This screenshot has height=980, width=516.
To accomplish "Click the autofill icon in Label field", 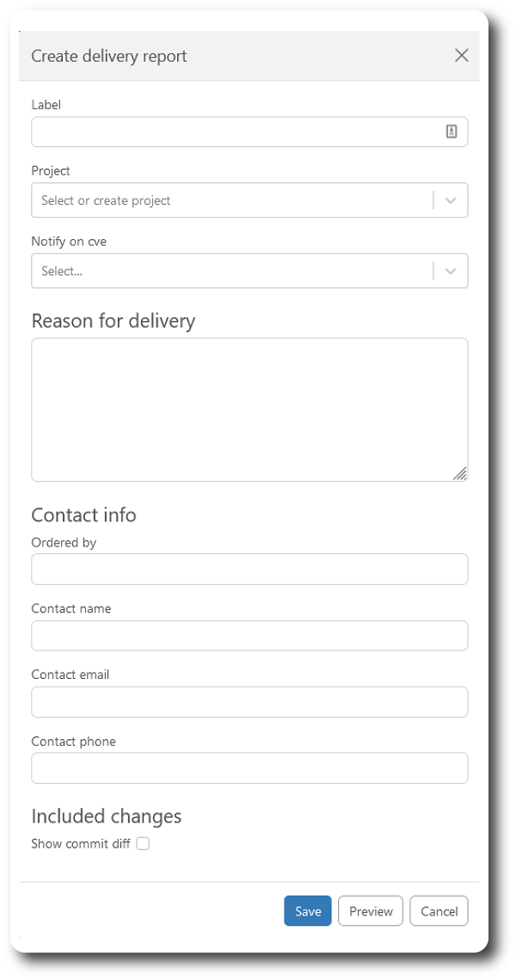I will tap(451, 132).
